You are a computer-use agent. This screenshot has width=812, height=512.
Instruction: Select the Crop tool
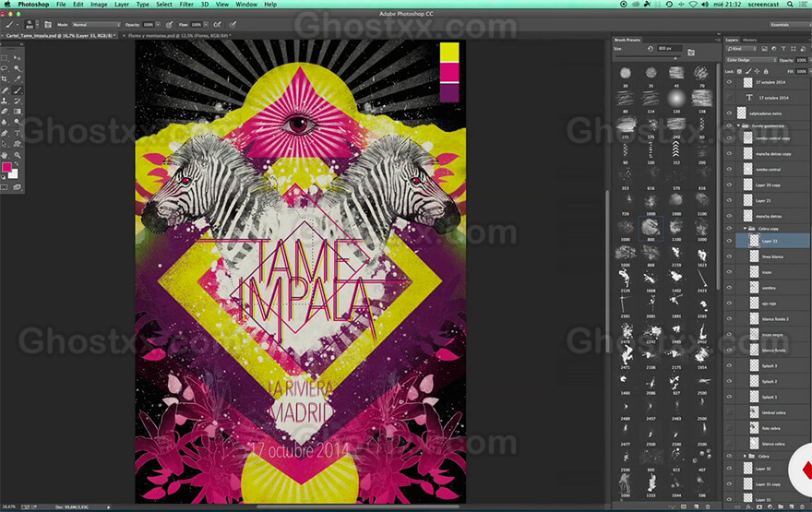pos(6,79)
